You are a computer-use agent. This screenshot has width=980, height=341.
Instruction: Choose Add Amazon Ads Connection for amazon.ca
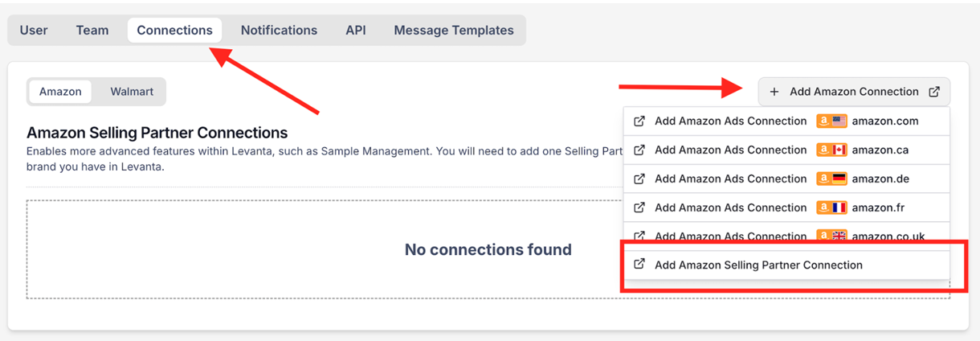[x=730, y=150]
